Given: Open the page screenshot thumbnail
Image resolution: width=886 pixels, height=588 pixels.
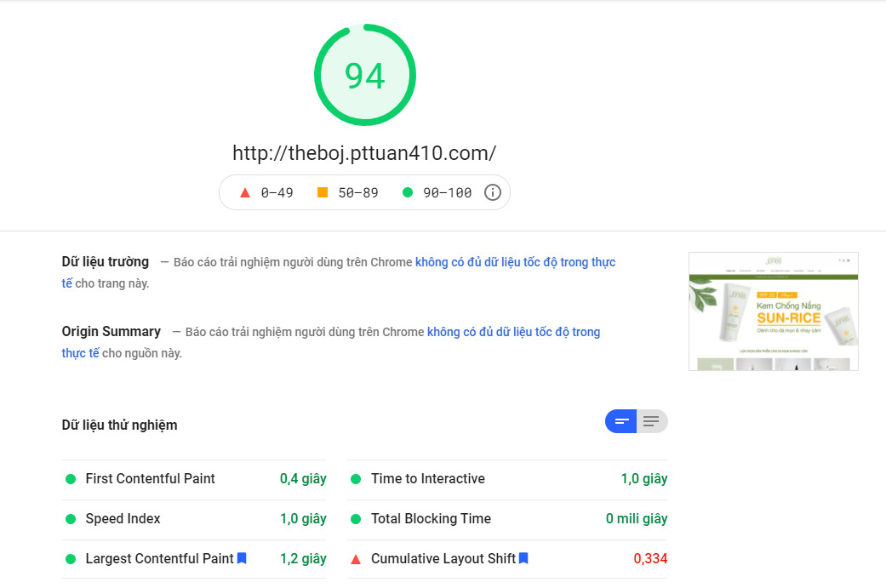Looking at the screenshot, I should click(773, 311).
